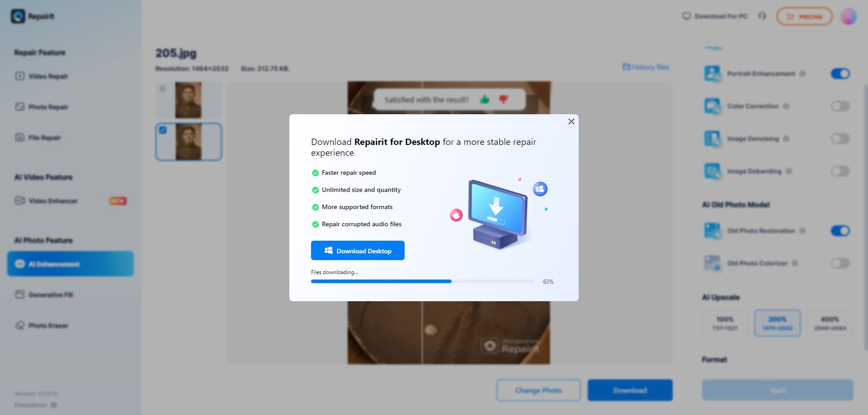Viewport: 868px width, 415px height.
Task: Click info icon beside Image Denoising
Action: 786,139
